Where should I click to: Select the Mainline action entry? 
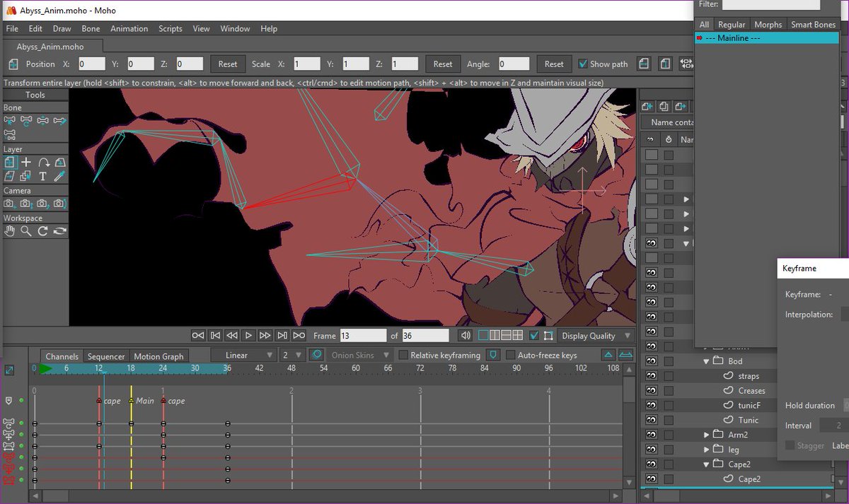pos(767,38)
